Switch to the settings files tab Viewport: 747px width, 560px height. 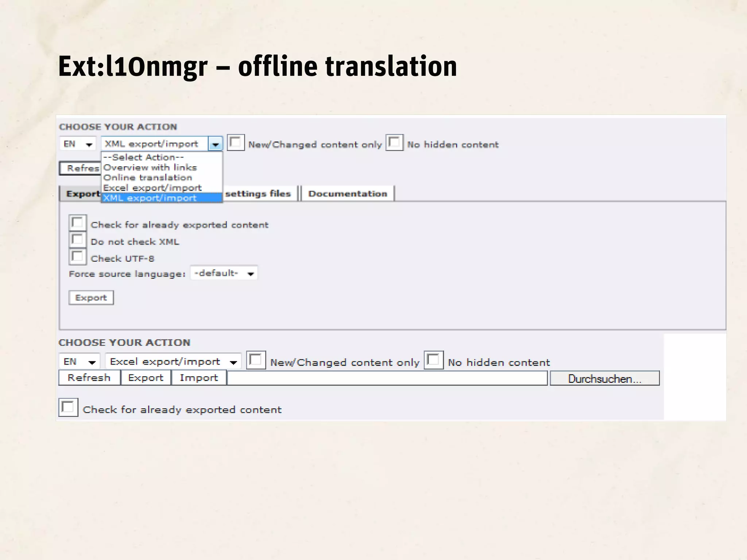pos(260,194)
